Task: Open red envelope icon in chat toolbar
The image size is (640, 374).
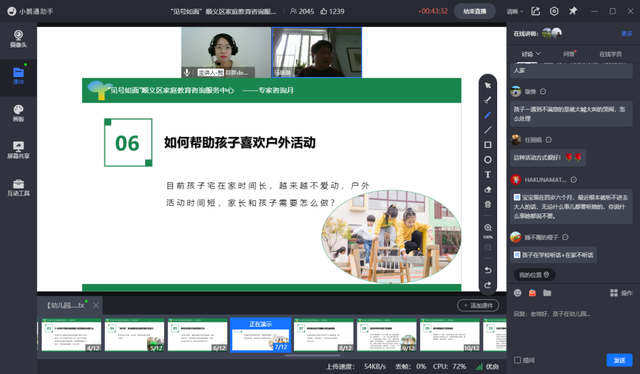Action: pyautogui.click(x=532, y=293)
